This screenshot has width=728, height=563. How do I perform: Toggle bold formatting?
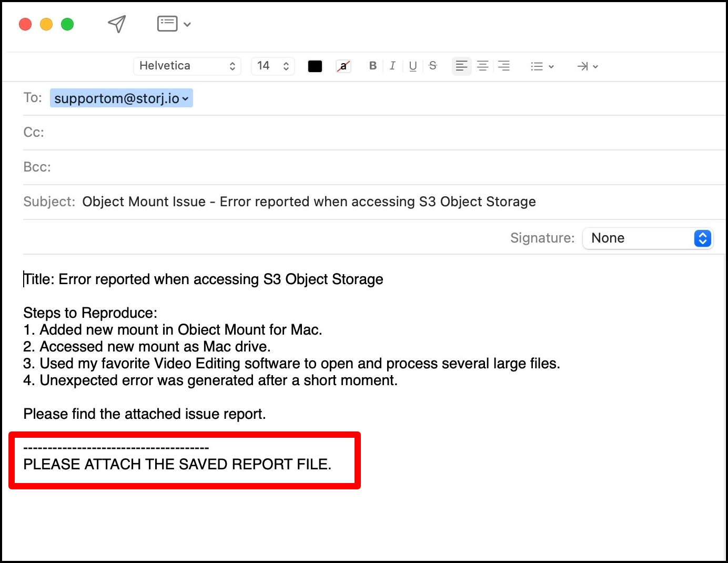tap(372, 66)
